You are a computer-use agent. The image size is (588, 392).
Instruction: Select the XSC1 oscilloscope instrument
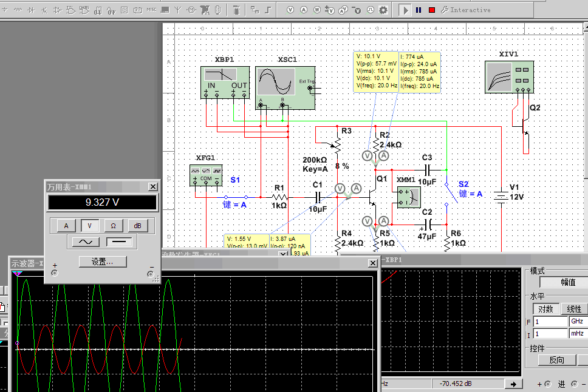285,88
